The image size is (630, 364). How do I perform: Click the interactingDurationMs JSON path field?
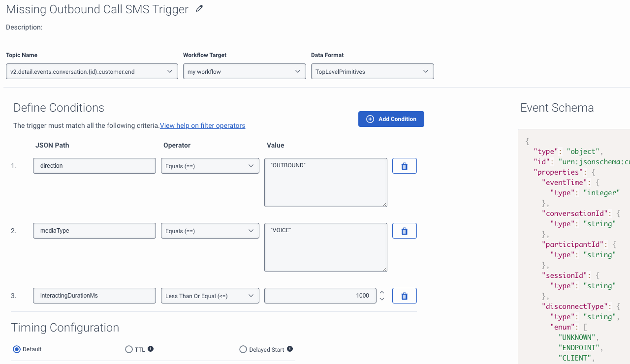94,296
